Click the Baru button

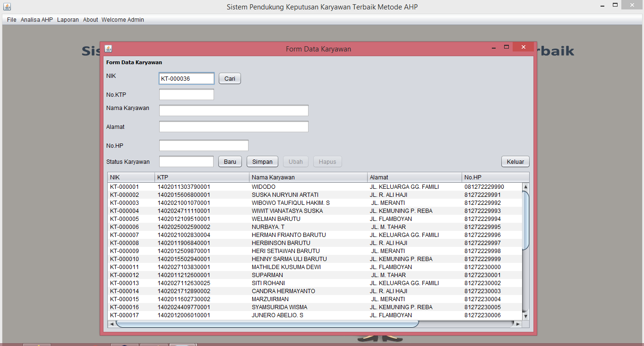click(x=230, y=161)
